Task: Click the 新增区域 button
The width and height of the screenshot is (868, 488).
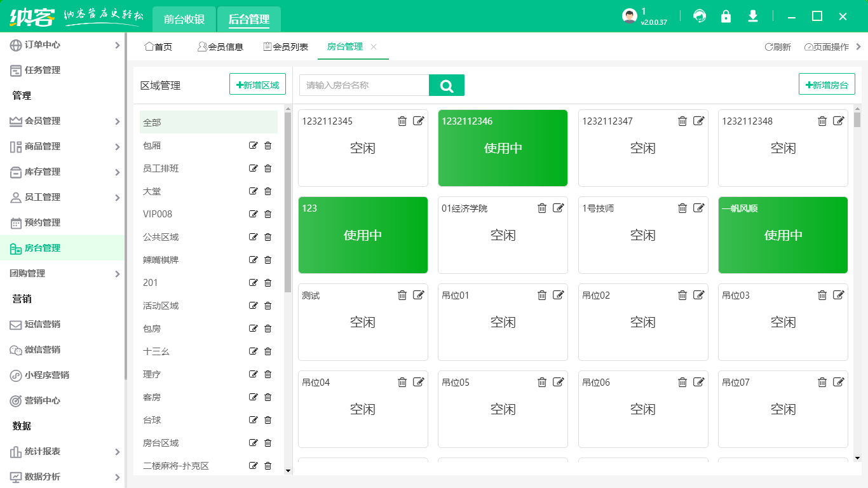Action: [x=257, y=85]
